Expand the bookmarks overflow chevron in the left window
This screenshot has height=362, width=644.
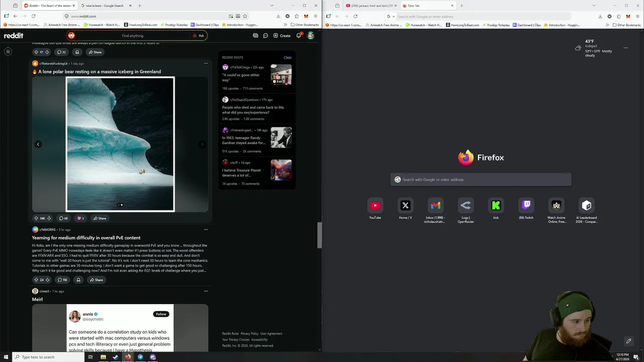[x=285, y=25]
